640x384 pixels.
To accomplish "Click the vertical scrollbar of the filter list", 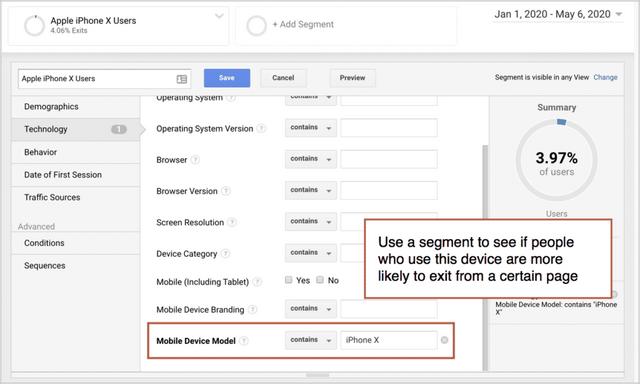I will coord(485,257).
